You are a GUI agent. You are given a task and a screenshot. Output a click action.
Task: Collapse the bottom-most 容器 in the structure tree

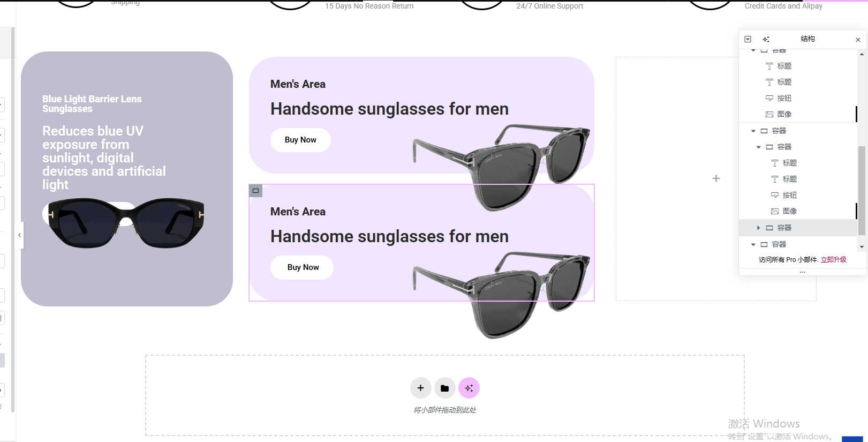coord(753,244)
